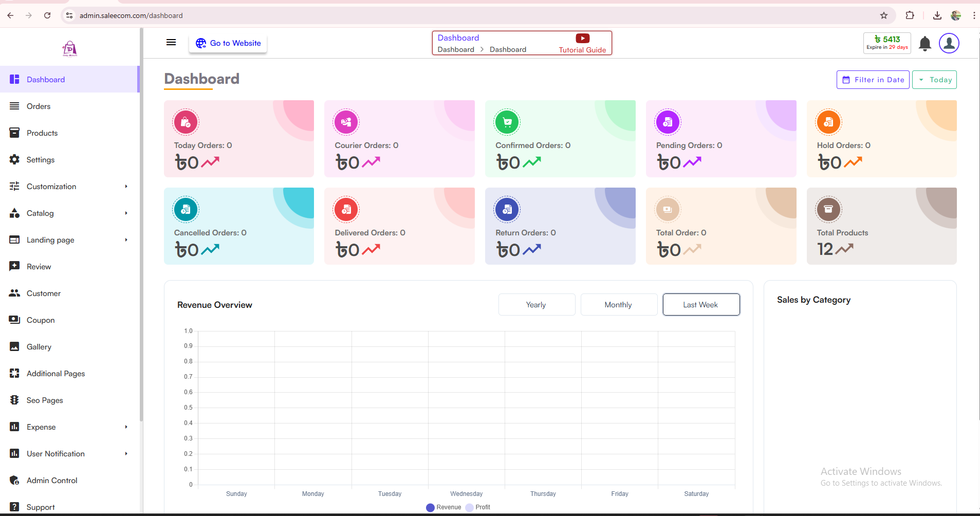Image resolution: width=980 pixels, height=516 pixels.
Task: Click the Confirmed Orders cart icon
Action: (507, 122)
